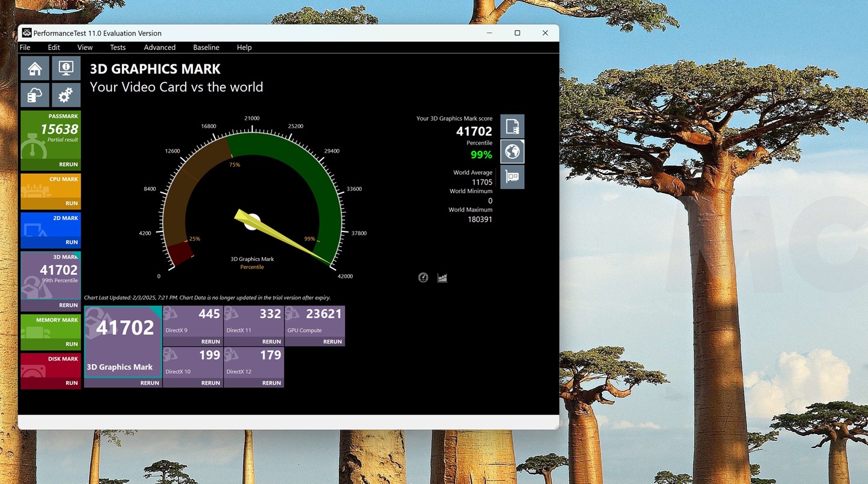Switch to the gauge chart view icon
Screen dimensions: 868x484
click(423, 278)
